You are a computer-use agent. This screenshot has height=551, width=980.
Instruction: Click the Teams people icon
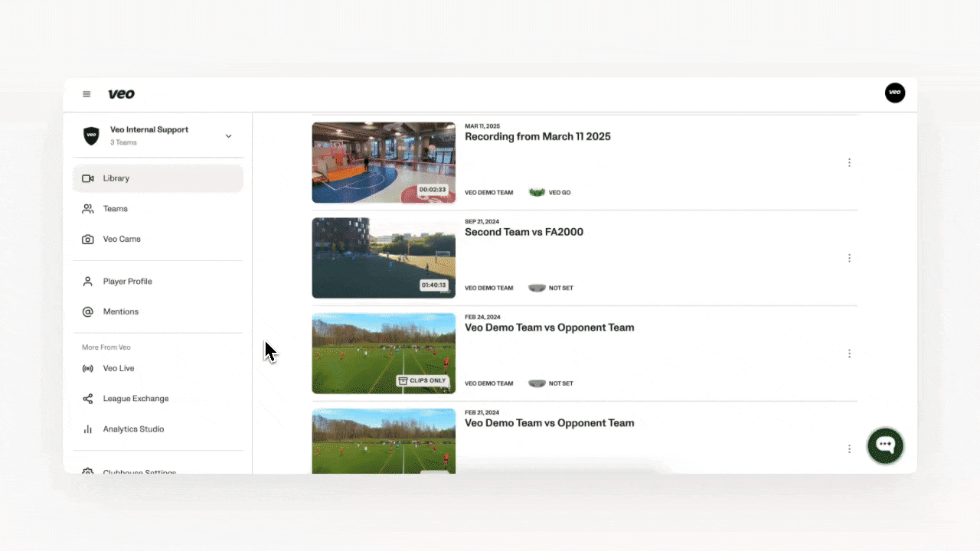[x=88, y=209]
